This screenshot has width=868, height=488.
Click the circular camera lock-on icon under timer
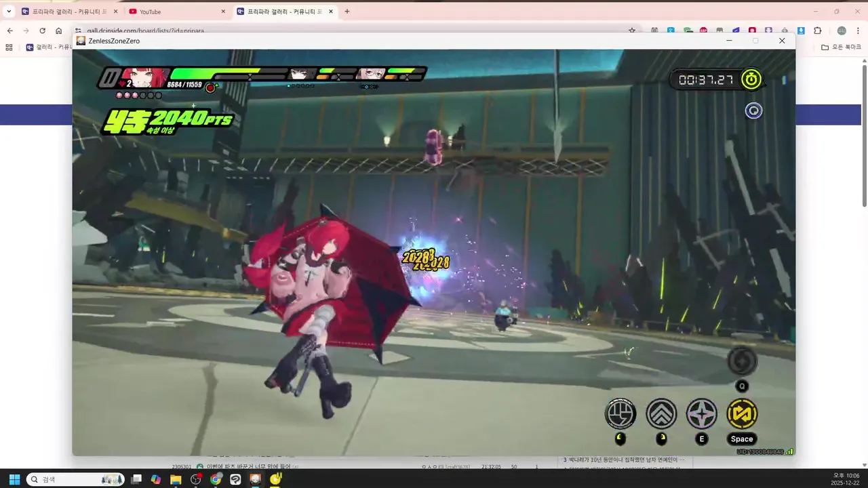coord(753,110)
